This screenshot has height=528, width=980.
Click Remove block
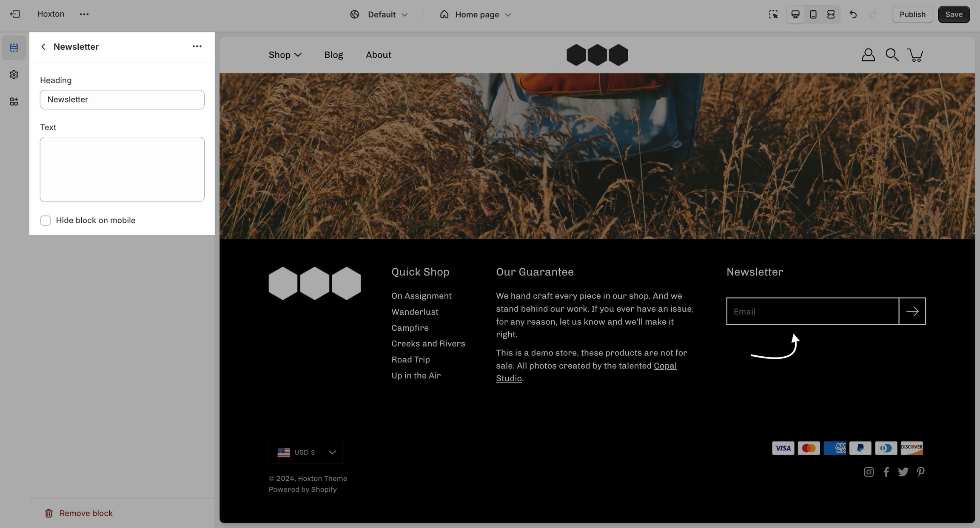click(79, 513)
